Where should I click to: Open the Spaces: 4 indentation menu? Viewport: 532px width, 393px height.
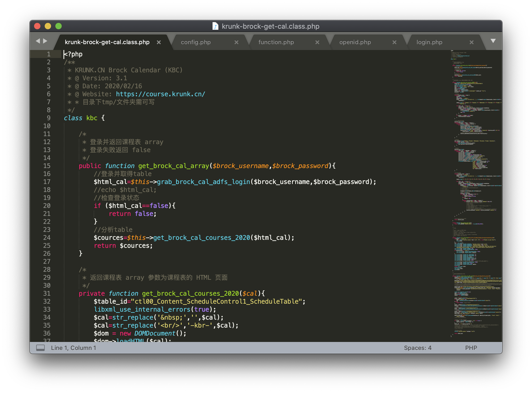click(418, 348)
